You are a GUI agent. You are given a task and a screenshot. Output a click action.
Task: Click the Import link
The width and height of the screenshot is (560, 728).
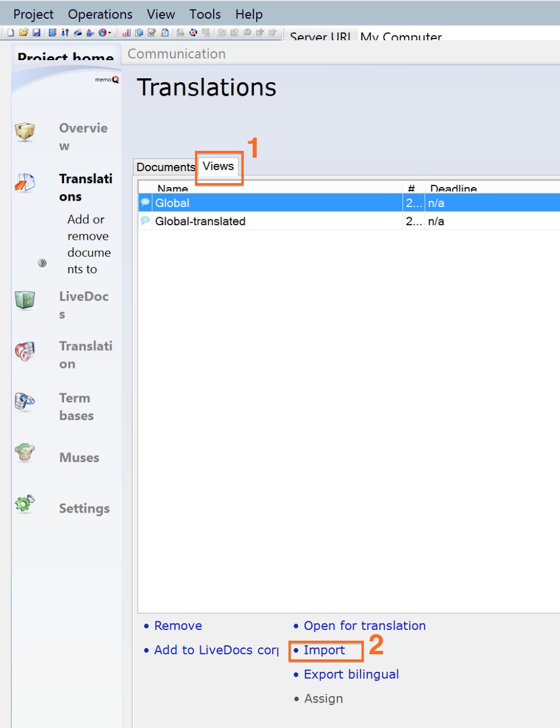click(x=324, y=650)
